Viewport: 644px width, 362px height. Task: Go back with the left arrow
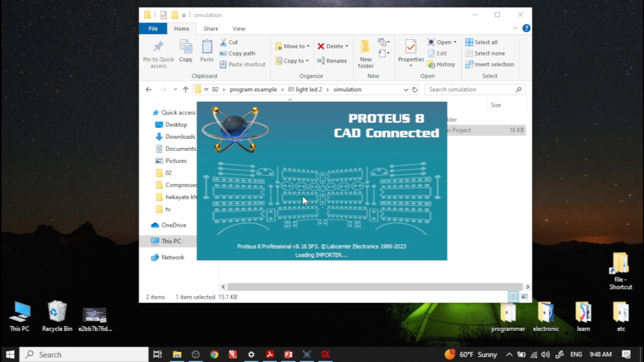[149, 89]
